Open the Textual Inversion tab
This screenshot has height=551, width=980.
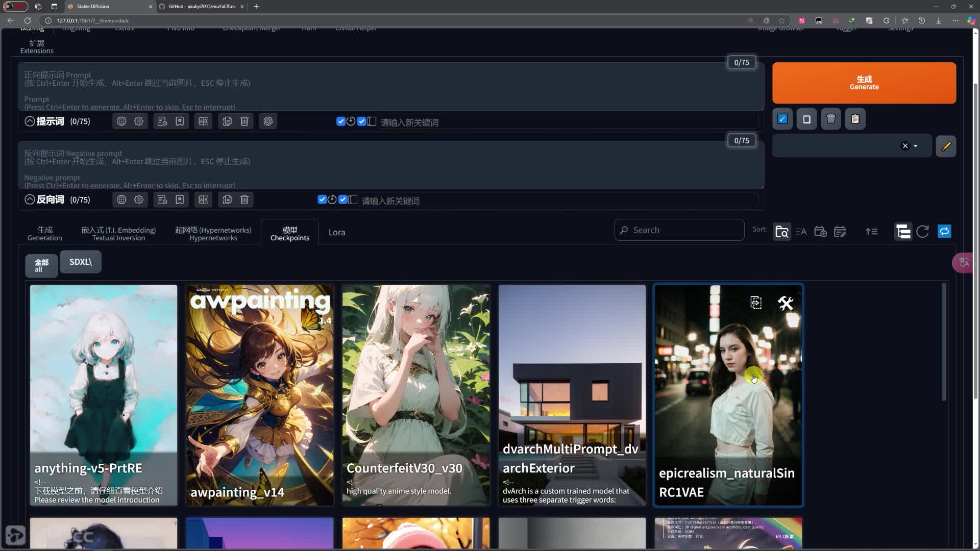pyautogui.click(x=118, y=233)
